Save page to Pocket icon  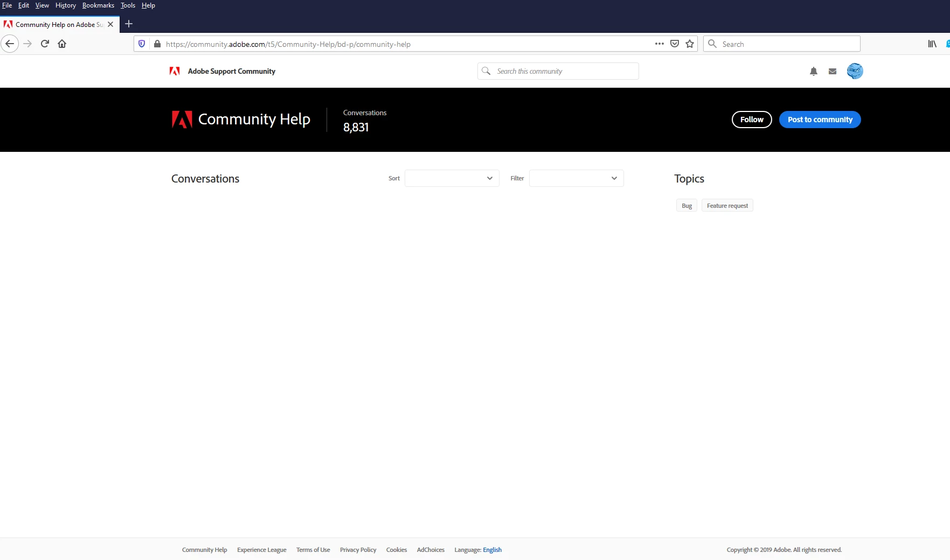pyautogui.click(x=674, y=44)
